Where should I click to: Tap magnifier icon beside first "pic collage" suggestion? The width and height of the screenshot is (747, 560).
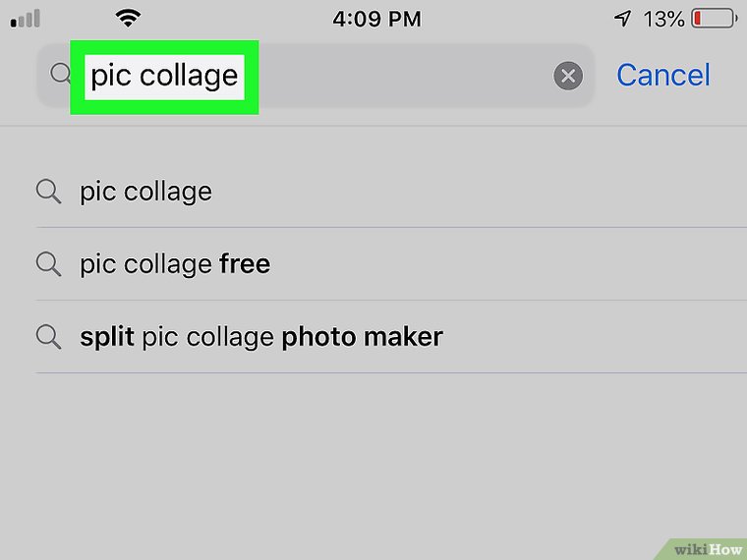point(48,191)
